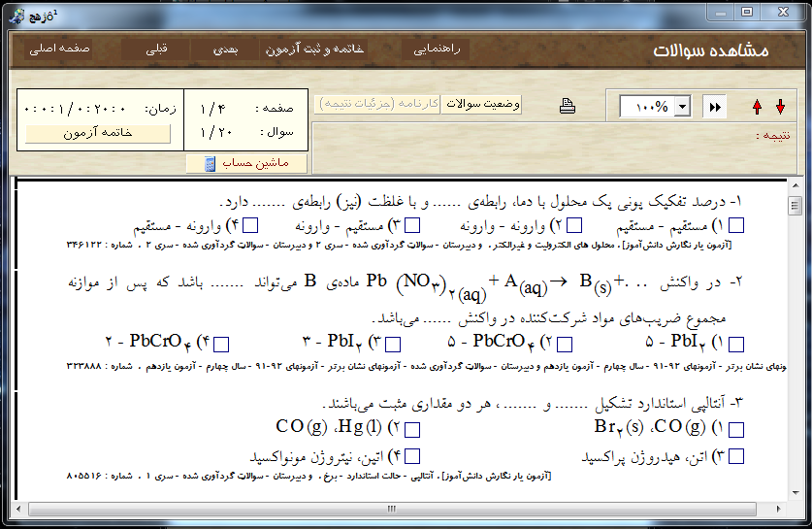Click the مشاهده سوالات heading
Image resolution: width=812 pixels, height=529 pixels.
coord(710,50)
